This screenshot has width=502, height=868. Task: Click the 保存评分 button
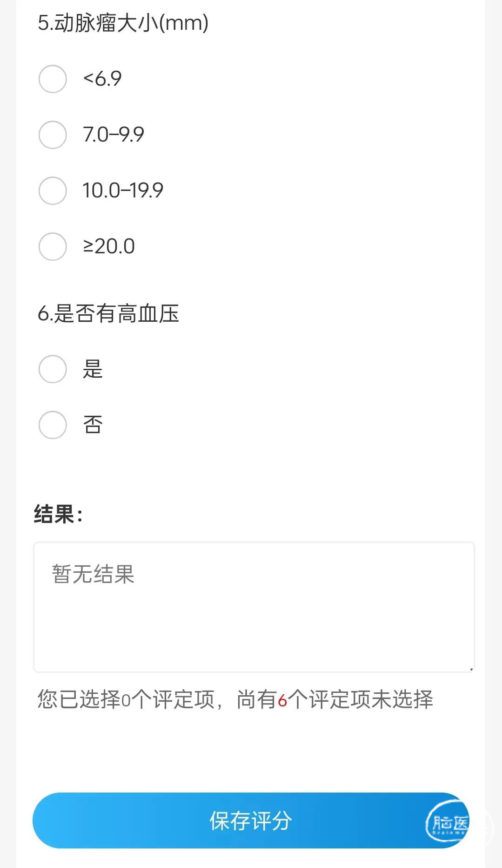(250, 821)
